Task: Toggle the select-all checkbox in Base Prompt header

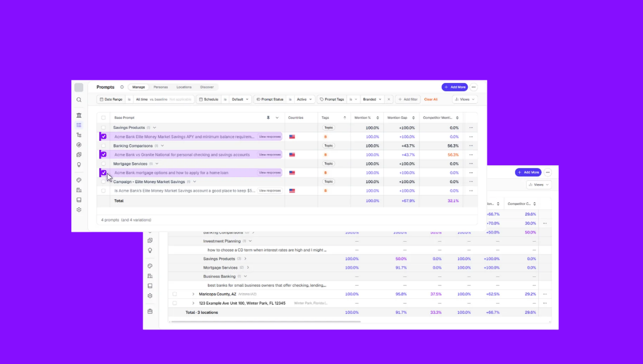Action: point(103,118)
